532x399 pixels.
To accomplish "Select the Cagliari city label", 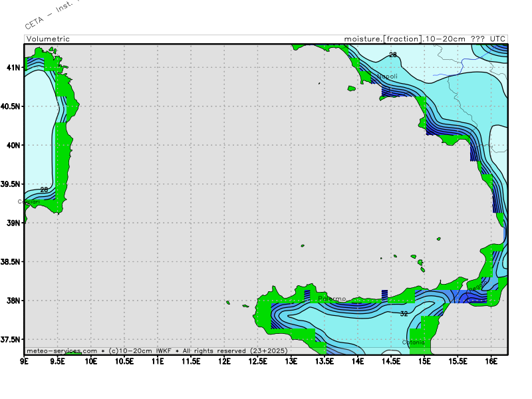I will [29, 201].
